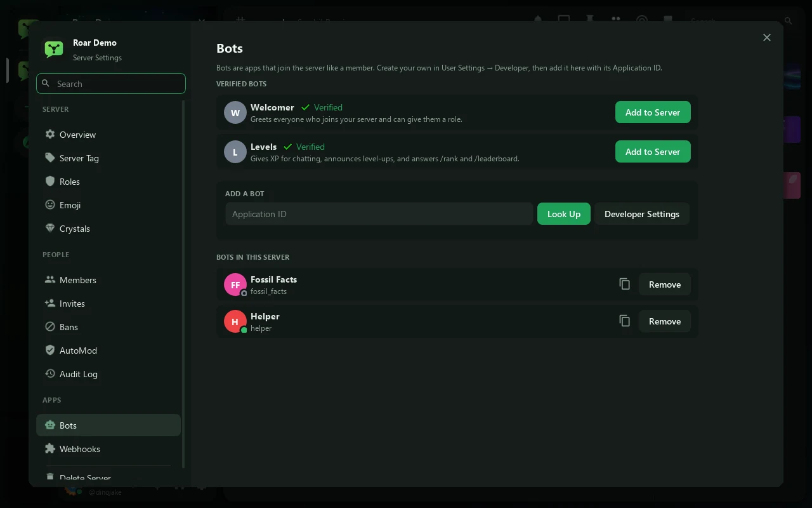Open AutoMod settings
The width and height of the screenshot is (812, 508).
pyautogui.click(x=108, y=351)
